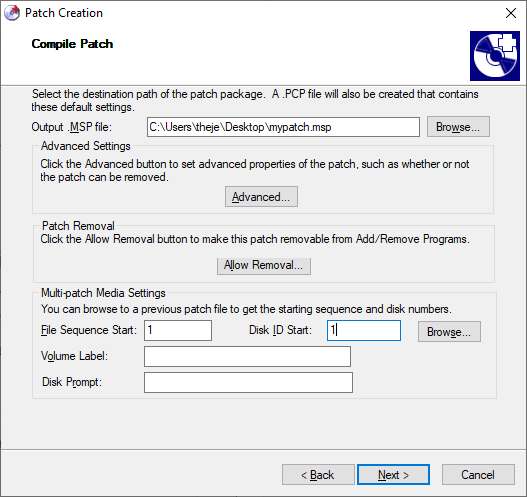The width and height of the screenshot is (527, 497).
Task: Click the 'File Sequence Start:' label
Action: click(x=89, y=330)
